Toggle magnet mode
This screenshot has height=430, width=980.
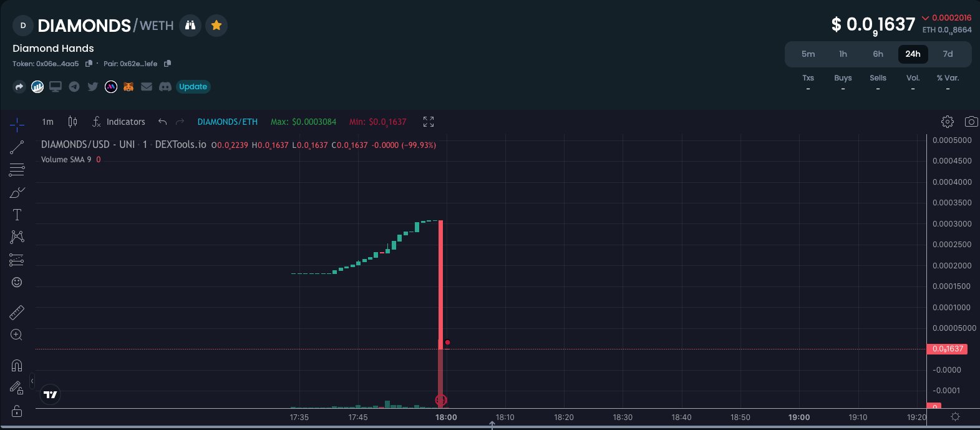pyautogui.click(x=17, y=366)
